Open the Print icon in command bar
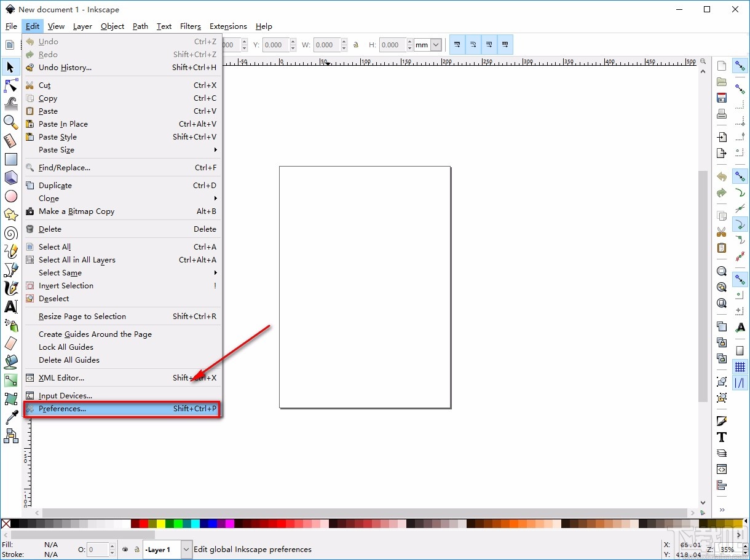This screenshot has width=750, height=560. (722, 114)
